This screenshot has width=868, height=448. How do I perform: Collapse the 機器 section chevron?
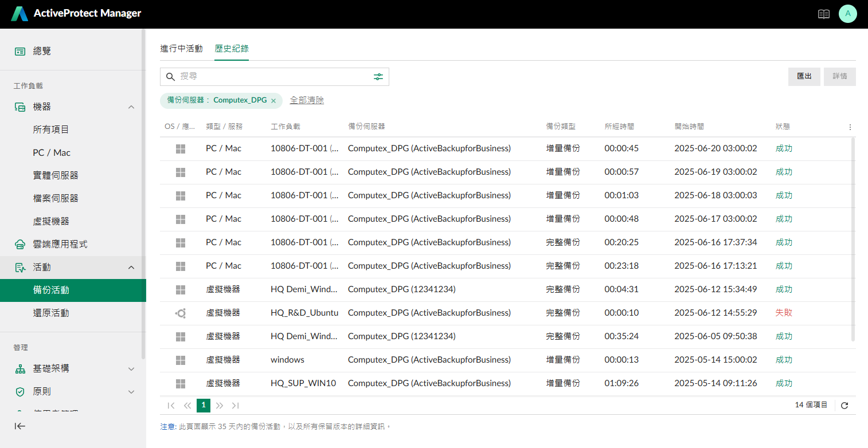(131, 107)
